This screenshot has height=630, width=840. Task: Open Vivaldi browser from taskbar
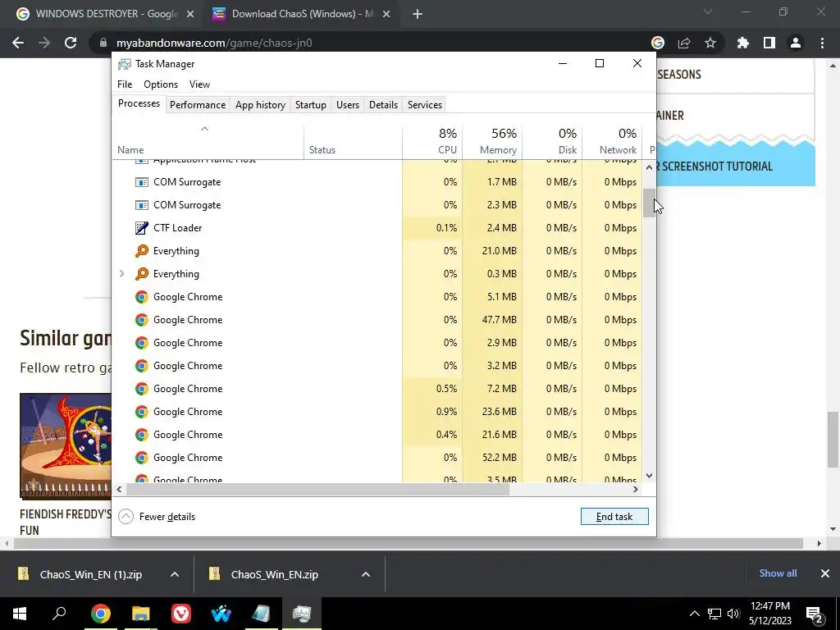point(181,614)
